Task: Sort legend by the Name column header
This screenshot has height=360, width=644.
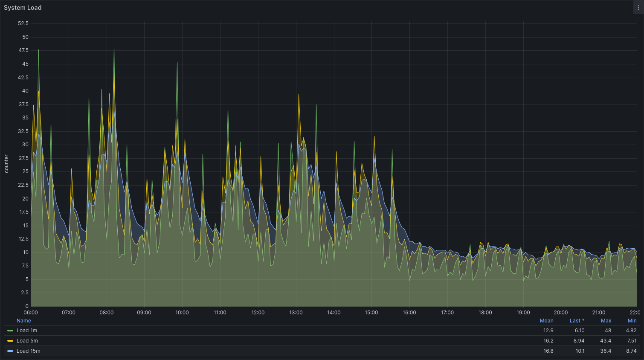Action: pyautogui.click(x=24, y=321)
